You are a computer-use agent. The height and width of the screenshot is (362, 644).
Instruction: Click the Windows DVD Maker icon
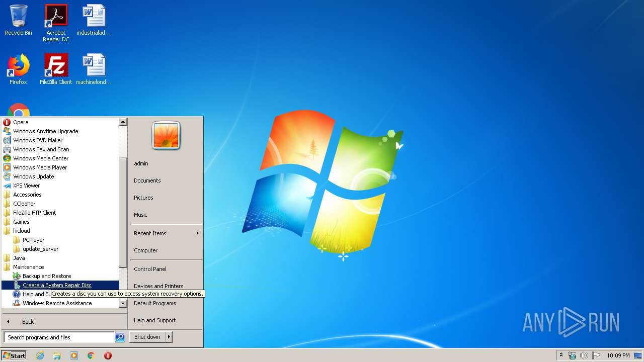pyautogui.click(x=7, y=140)
